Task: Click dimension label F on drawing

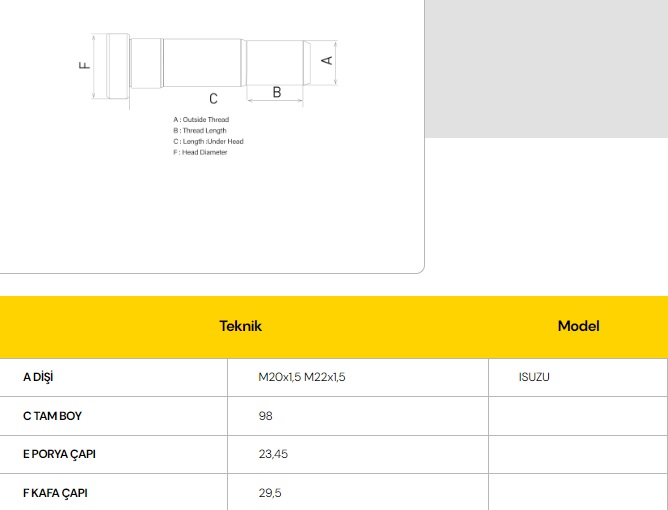Action: [85, 65]
